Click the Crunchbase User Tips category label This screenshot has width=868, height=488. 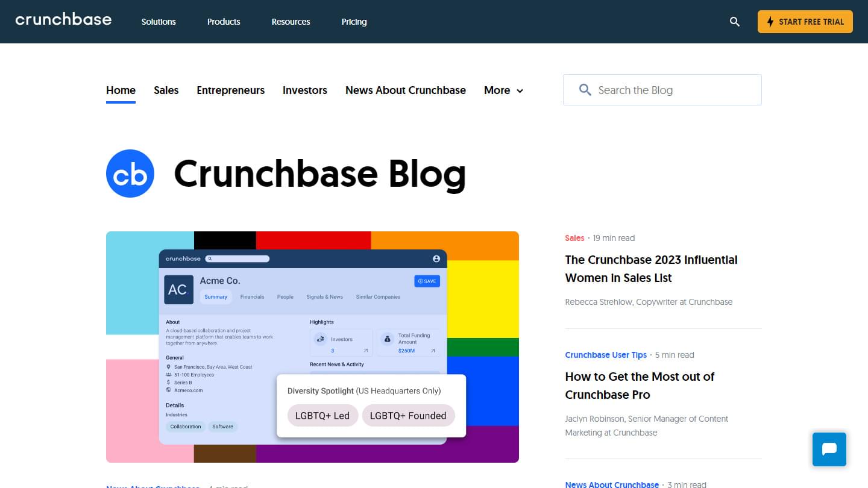[x=606, y=355]
